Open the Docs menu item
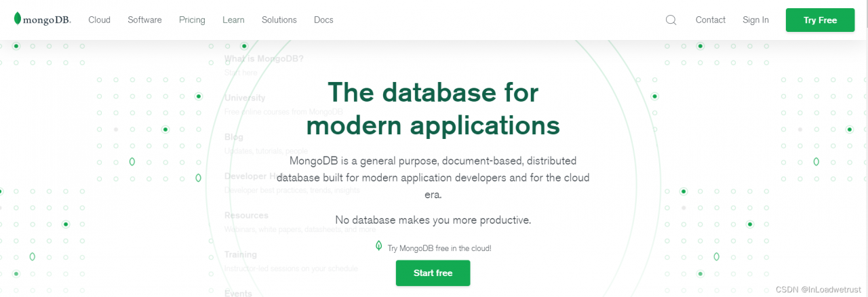868x297 pixels. coord(323,20)
